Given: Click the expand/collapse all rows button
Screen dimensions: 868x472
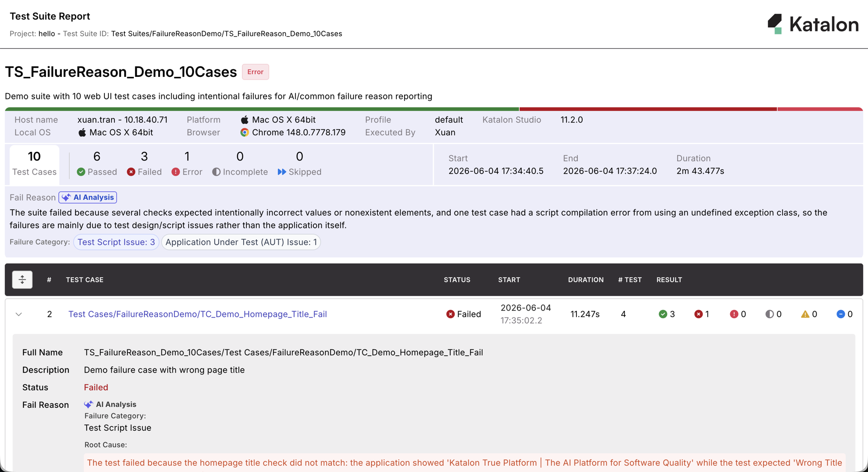Looking at the screenshot, I should point(22,279).
